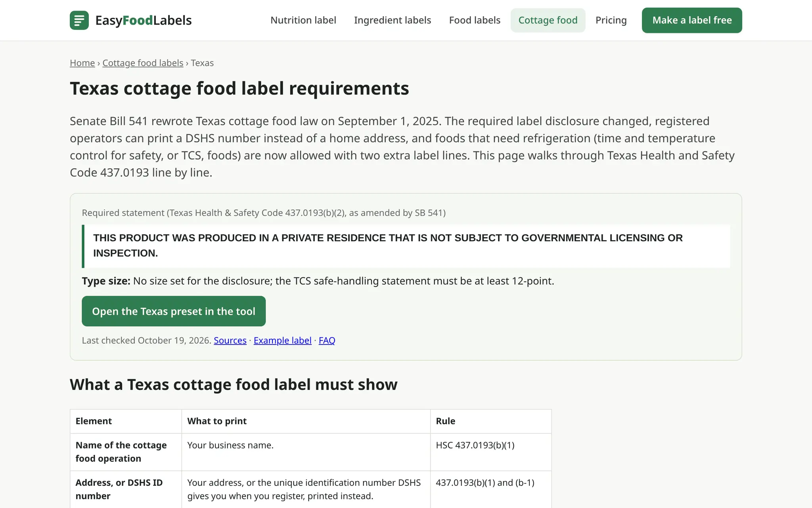
Task: Click the Element column header
Action: tap(126, 421)
